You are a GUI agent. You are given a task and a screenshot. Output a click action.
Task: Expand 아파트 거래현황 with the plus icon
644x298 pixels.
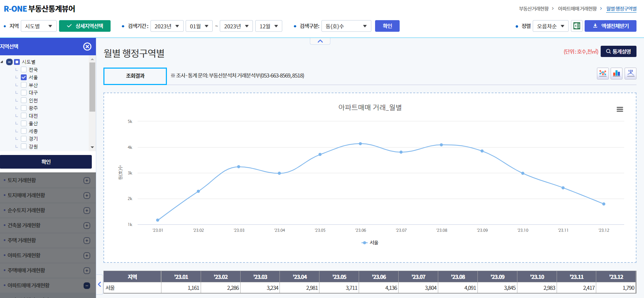87,256
